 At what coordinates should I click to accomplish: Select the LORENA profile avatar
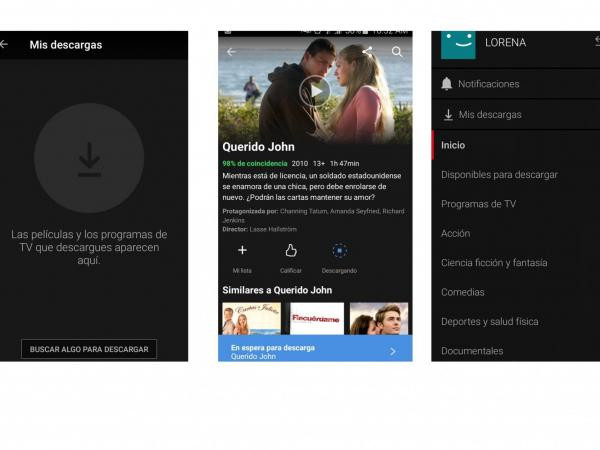(x=458, y=45)
